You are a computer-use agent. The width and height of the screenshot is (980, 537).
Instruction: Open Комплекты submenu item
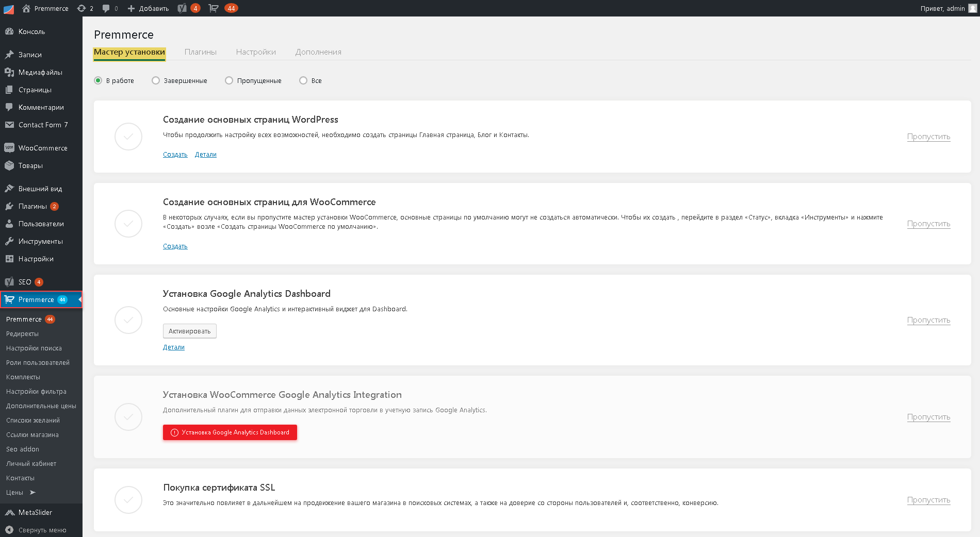(x=23, y=377)
